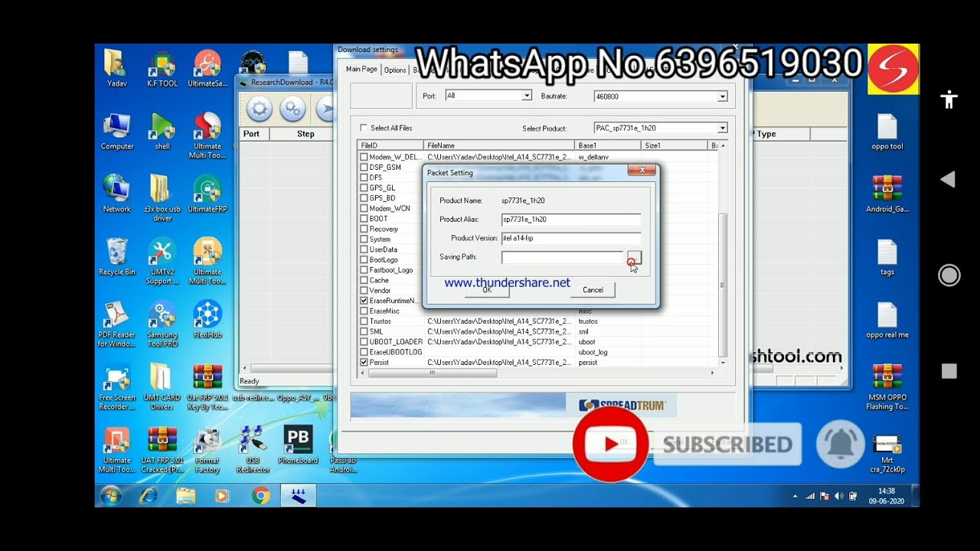Image resolution: width=980 pixels, height=551 pixels.
Task: Open the UAT FRP 5.01 Cracked archive
Action: (x=162, y=450)
